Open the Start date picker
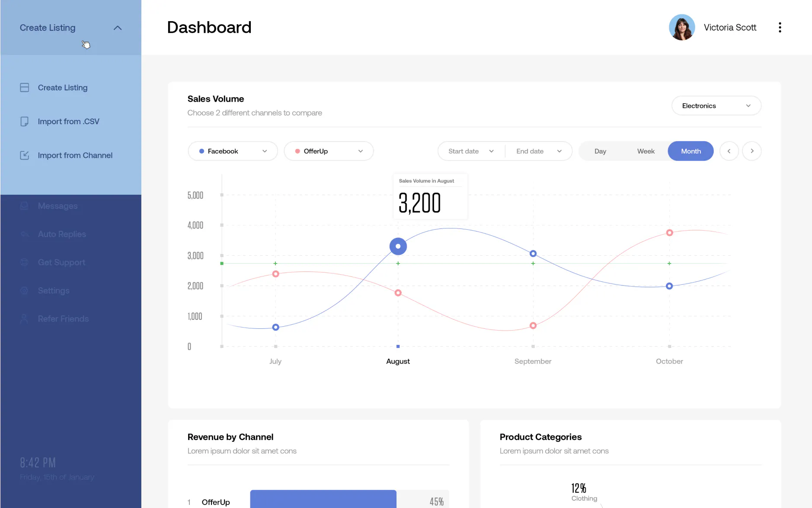This screenshot has width=812, height=508. (x=471, y=151)
